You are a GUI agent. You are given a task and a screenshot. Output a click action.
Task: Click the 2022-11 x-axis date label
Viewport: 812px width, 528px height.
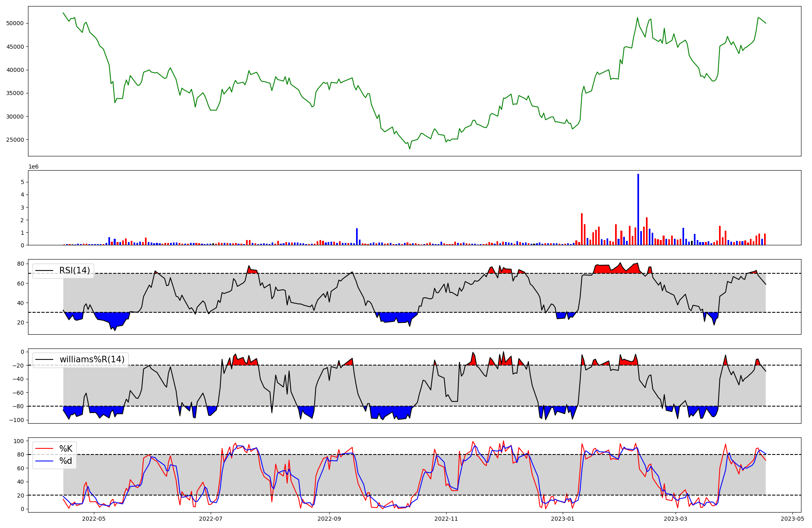pos(446,519)
